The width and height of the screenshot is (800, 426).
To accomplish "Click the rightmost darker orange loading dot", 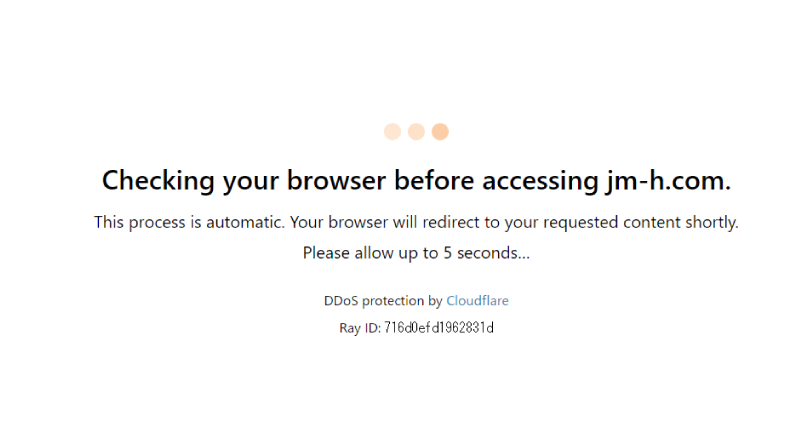I will coord(440,132).
